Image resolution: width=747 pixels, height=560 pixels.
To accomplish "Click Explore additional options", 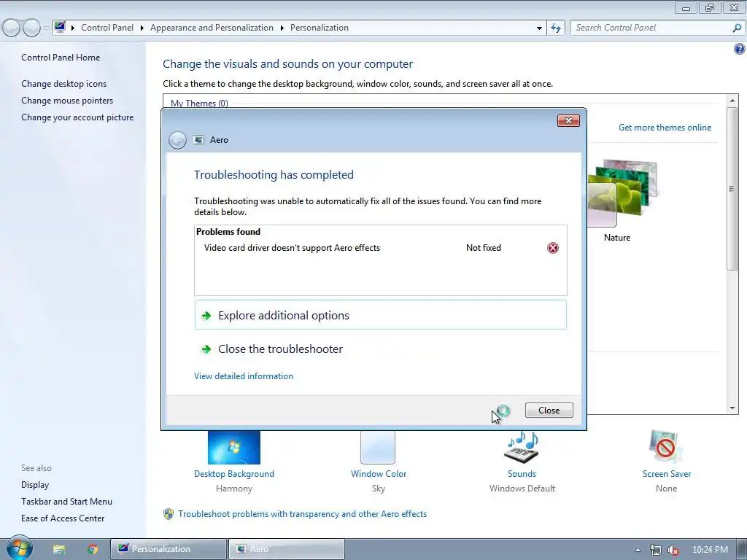I will (x=381, y=315).
